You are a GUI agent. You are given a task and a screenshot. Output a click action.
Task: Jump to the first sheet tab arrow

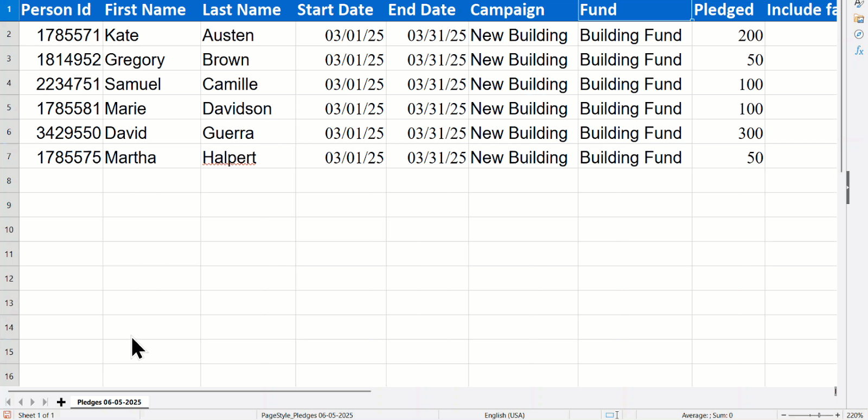point(8,402)
